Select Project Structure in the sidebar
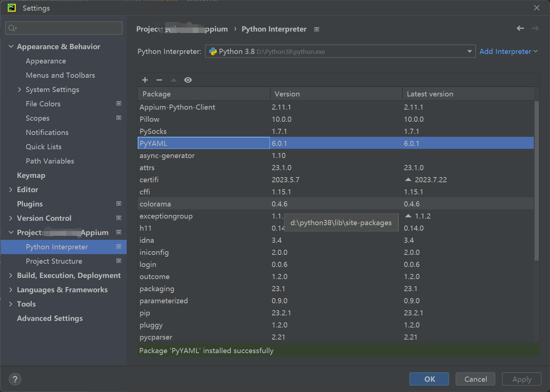The image size is (550, 392). tap(54, 261)
